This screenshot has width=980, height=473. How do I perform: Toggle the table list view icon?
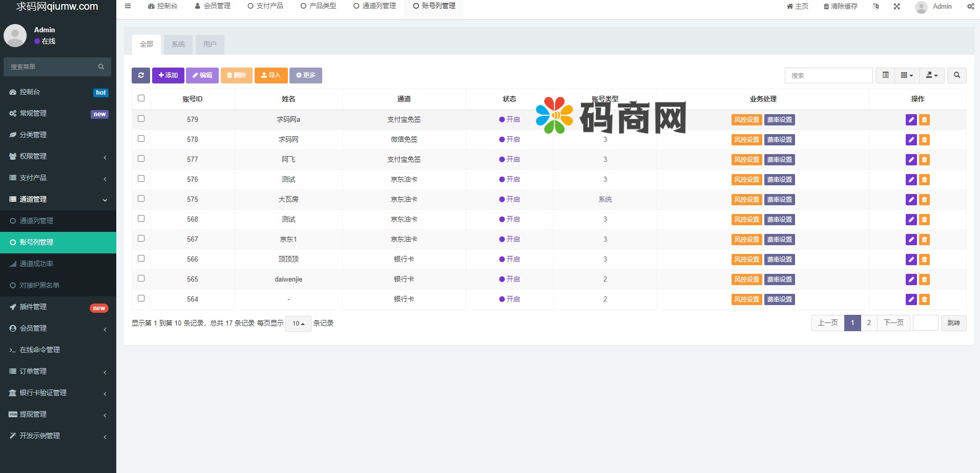coord(885,75)
